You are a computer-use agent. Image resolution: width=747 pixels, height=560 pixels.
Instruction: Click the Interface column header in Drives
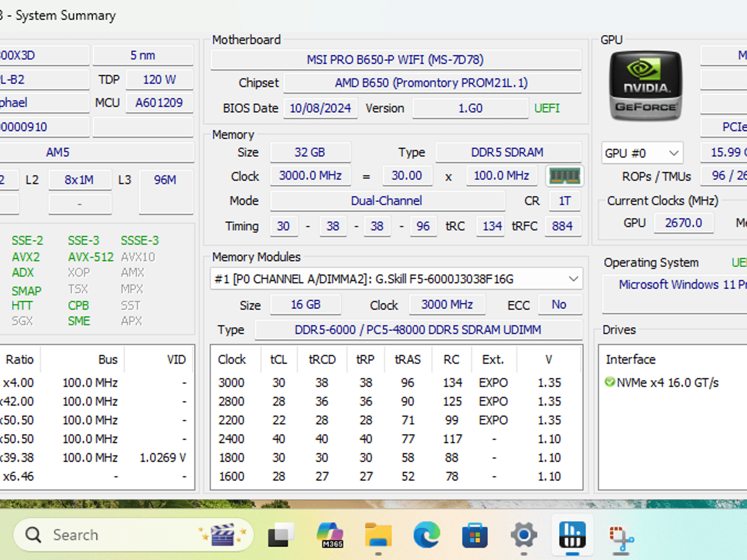[631, 359]
